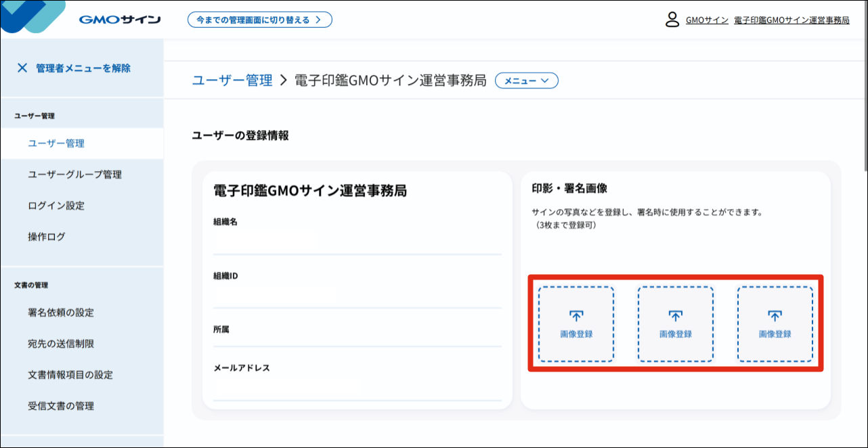Screen dimensions: 868x448
Task: Open ログイン設定 in the sidebar
Action: coord(56,206)
